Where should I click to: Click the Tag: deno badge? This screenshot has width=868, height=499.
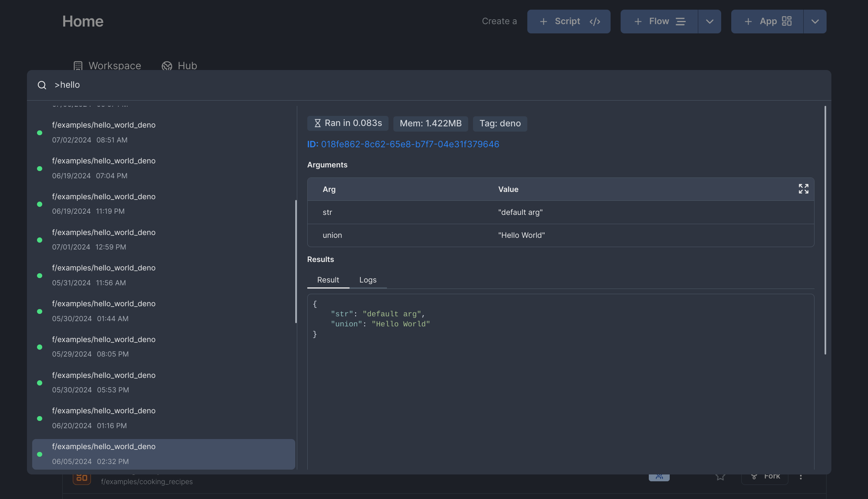pos(500,123)
